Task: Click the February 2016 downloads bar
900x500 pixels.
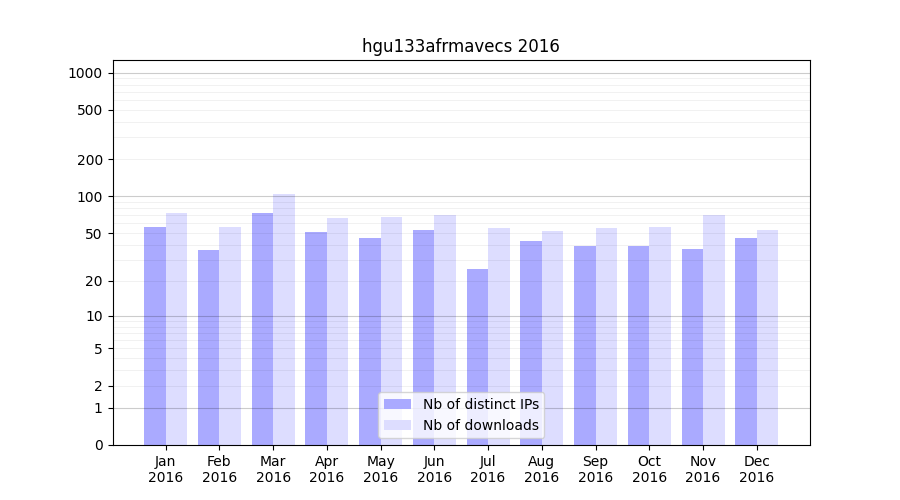Action: pos(230,336)
